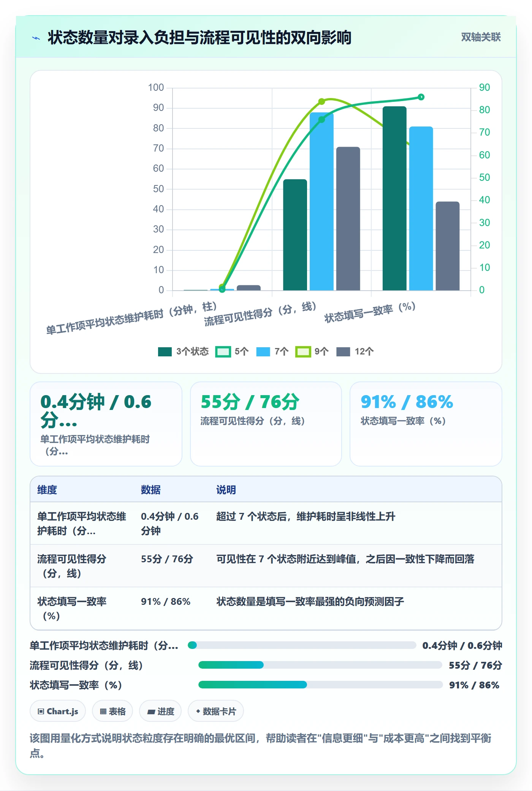The height and width of the screenshot is (791, 532).
Task: Toggle the 9个 legend item
Action: coord(312,351)
